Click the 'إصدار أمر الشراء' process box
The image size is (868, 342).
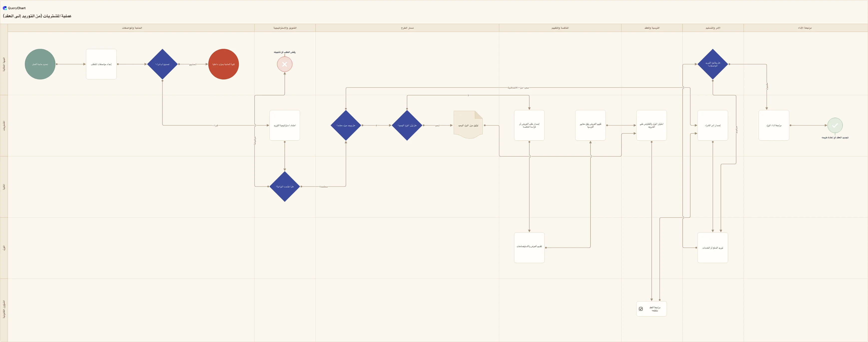(x=713, y=125)
